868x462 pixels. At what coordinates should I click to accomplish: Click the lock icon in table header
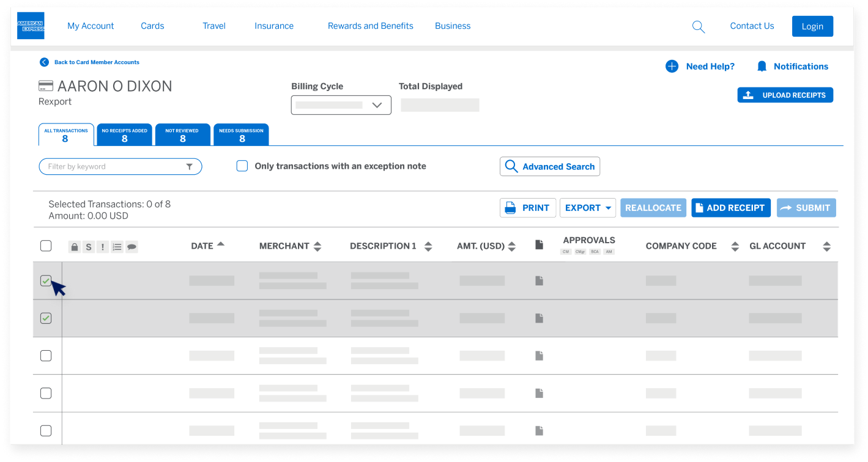[x=74, y=247]
